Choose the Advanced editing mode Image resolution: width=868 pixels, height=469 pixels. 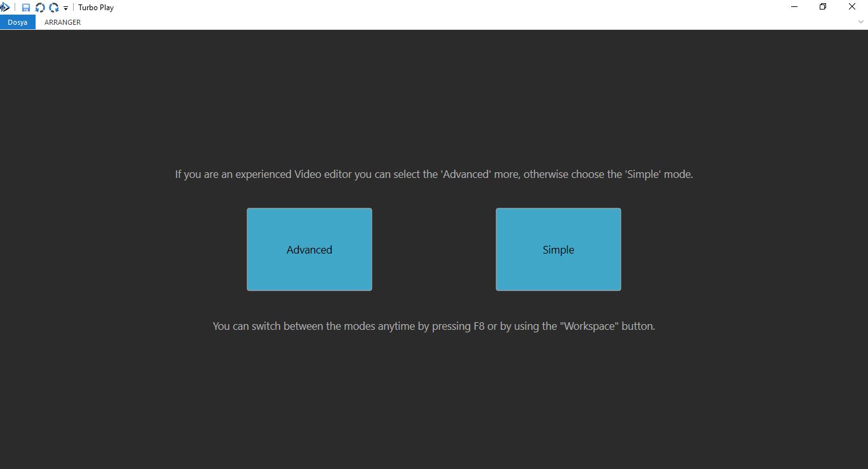coord(309,250)
